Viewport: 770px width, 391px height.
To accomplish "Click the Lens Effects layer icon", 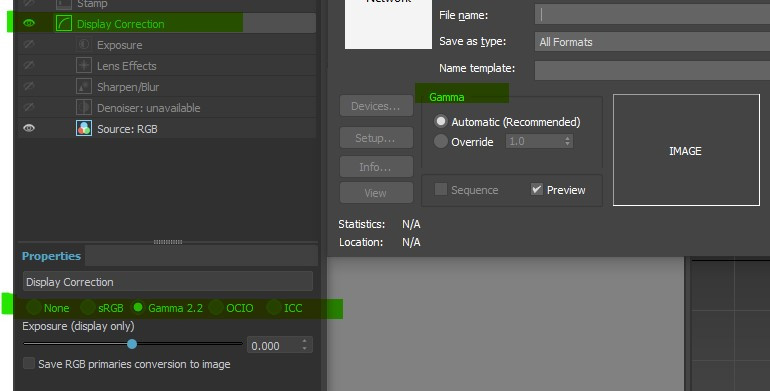I will (84, 65).
